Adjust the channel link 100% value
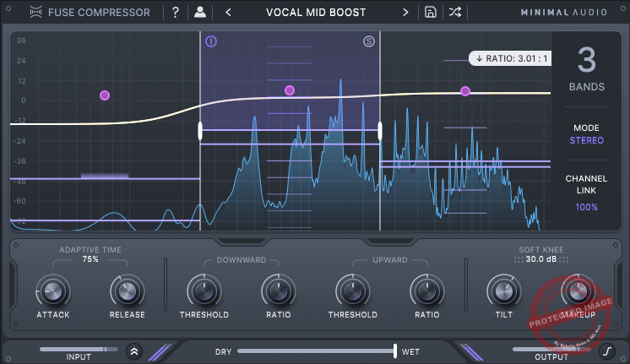This screenshot has width=630, height=364. [x=587, y=207]
